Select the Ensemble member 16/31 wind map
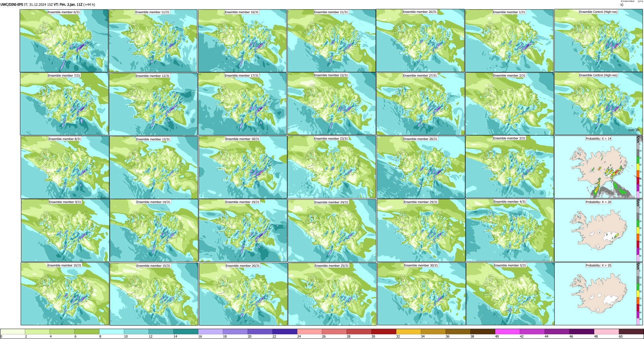 (242, 41)
